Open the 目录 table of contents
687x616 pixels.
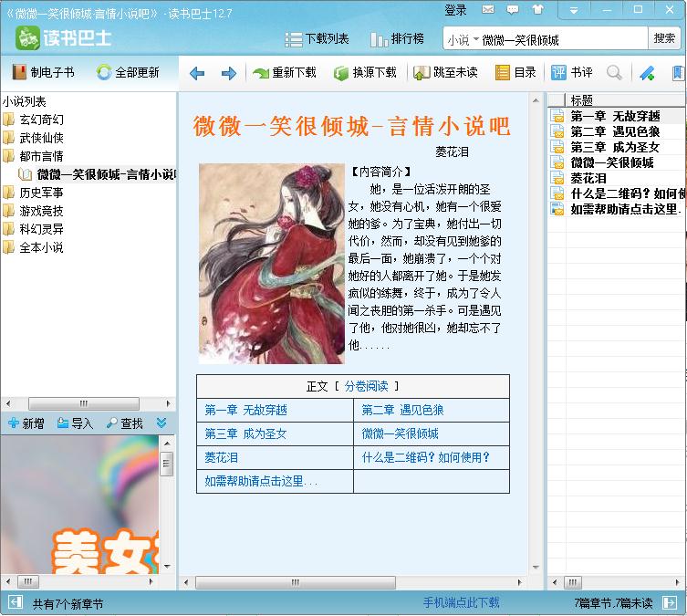(515, 72)
